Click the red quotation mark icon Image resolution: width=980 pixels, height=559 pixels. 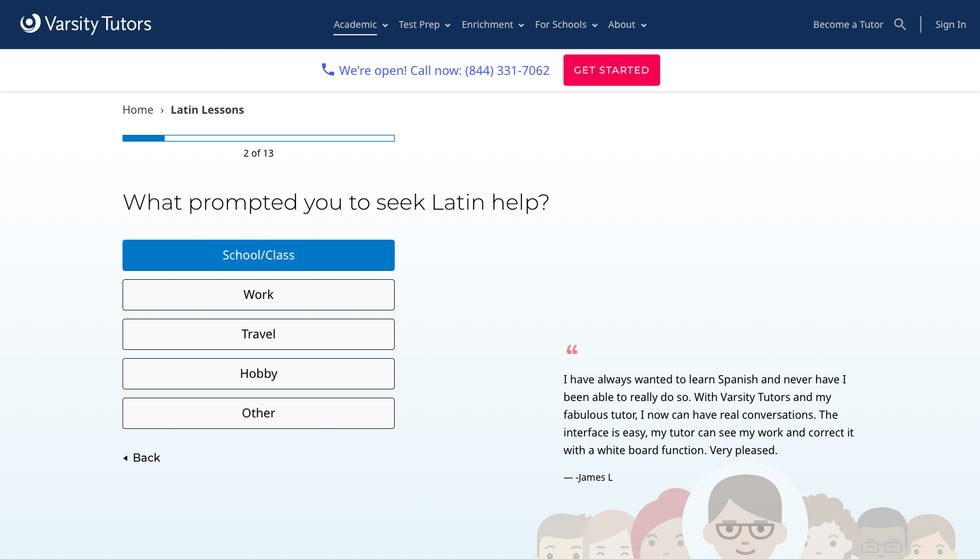572,350
